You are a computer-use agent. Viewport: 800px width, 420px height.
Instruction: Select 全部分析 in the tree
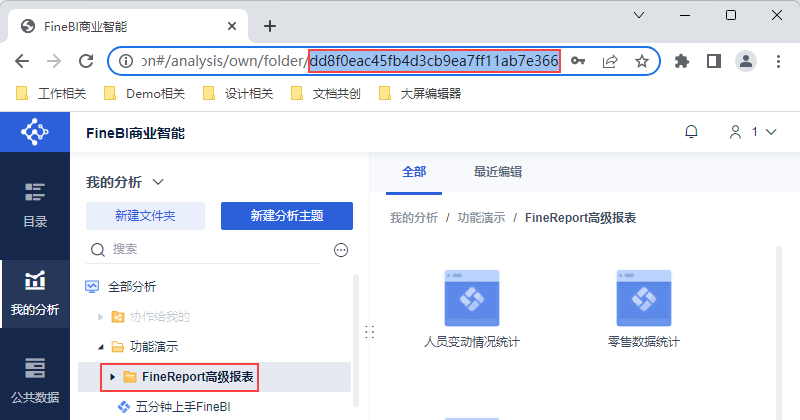[132, 287]
